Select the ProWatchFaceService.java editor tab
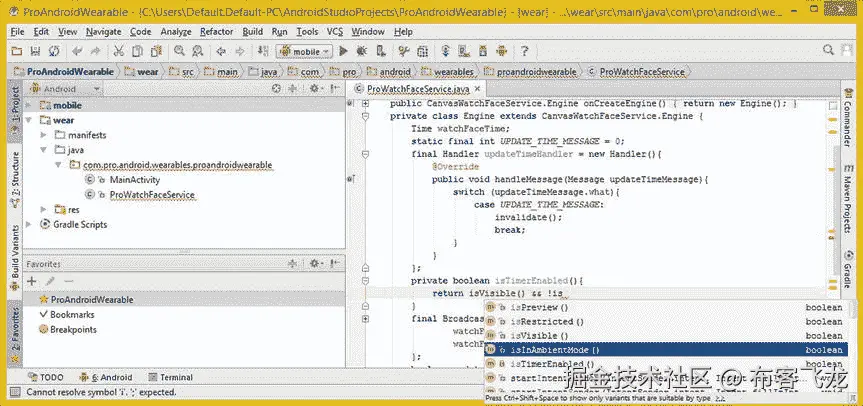 pos(418,89)
